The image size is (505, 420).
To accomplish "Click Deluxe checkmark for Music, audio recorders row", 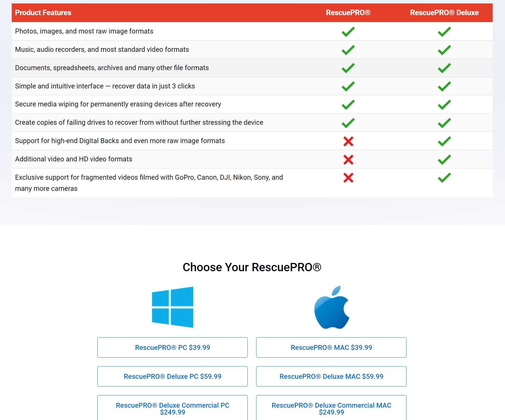I will point(444,50).
